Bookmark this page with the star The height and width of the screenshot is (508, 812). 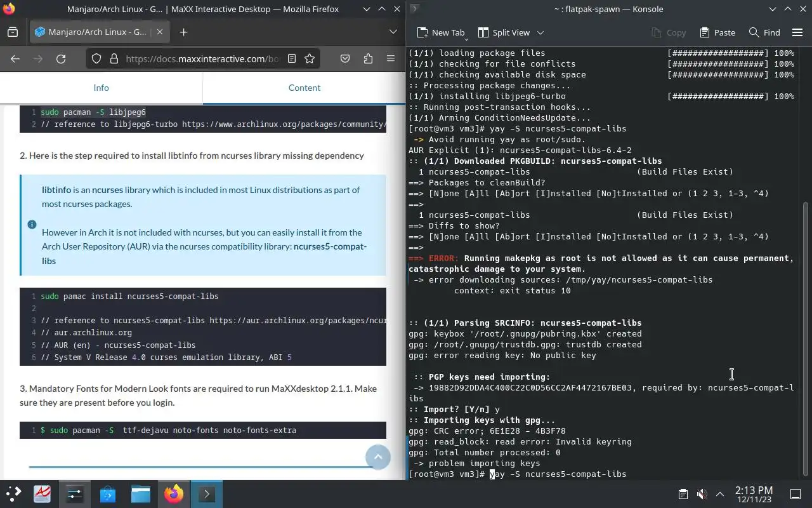coord(310,58)
